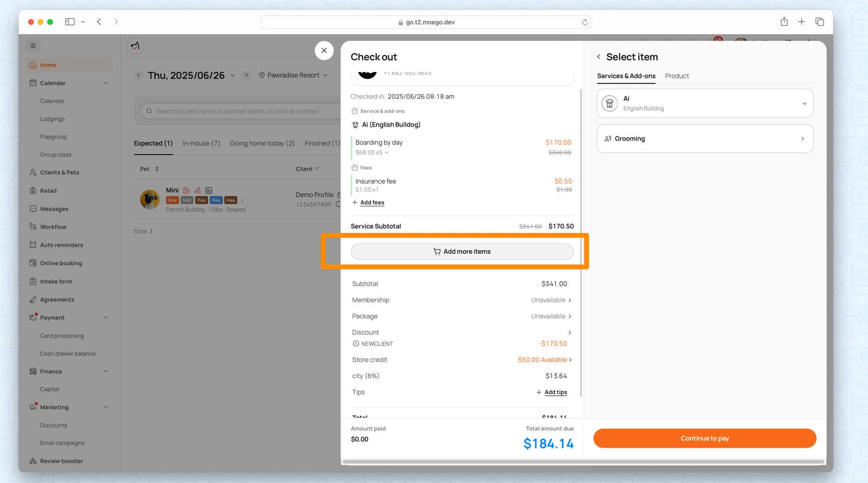Screen dimensions: 868x483
Task: Close the Check out panel
Action: pyautogui.click(x=324, y=50)
